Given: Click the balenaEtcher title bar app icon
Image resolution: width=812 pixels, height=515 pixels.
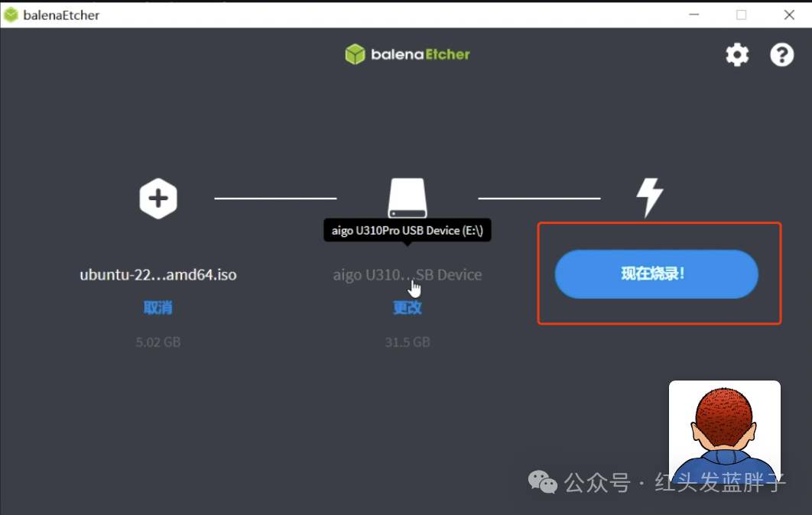Looking at the screenshot, I should coord(11,15).
